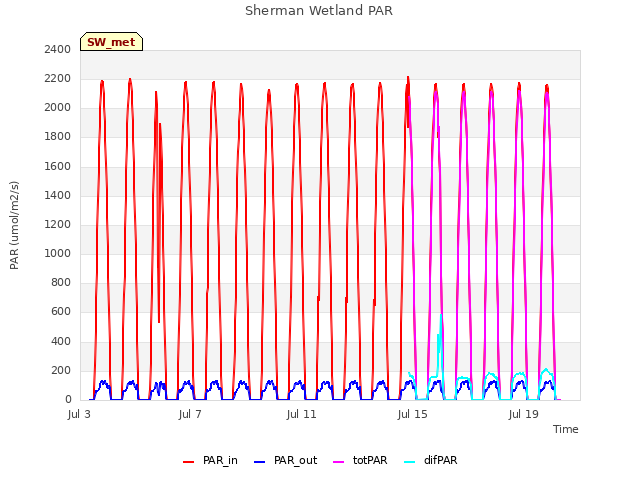640x480 pixels.
Task: Click the blue PAR_out legend swatch
Action: pos(260,462)
